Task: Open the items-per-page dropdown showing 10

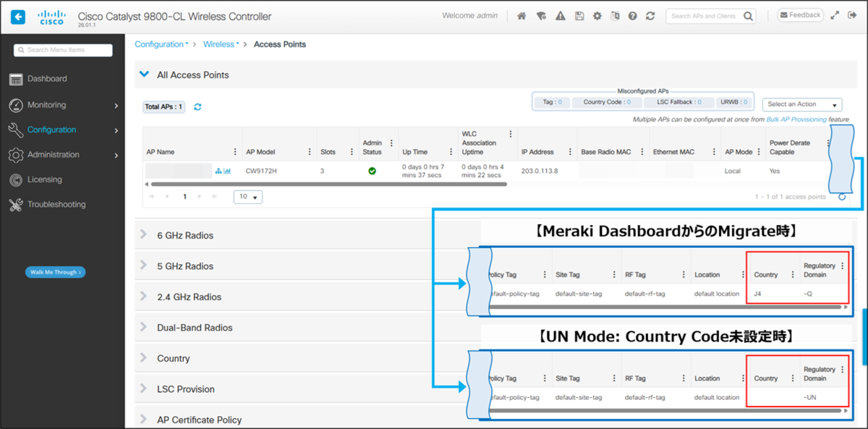Action: pos(248,197)
